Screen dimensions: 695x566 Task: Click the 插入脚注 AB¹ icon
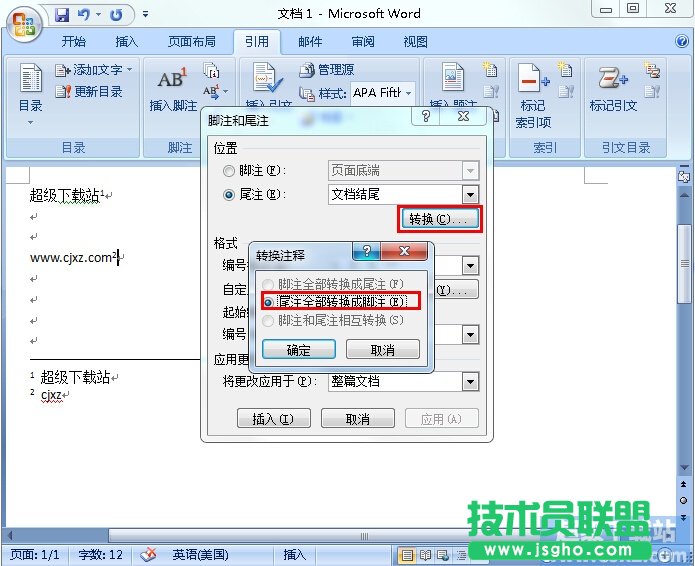[x=171, y=80]
